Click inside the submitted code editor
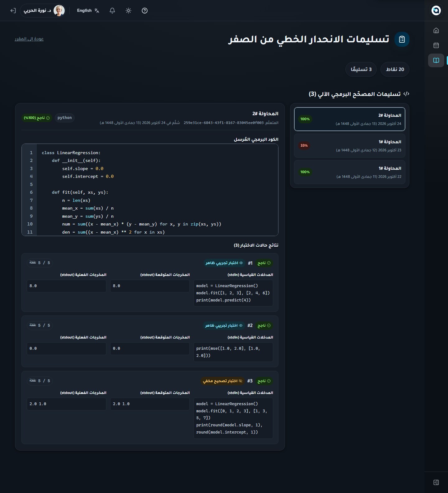Viewport: 448px width, 493px height. click(150, 190)
